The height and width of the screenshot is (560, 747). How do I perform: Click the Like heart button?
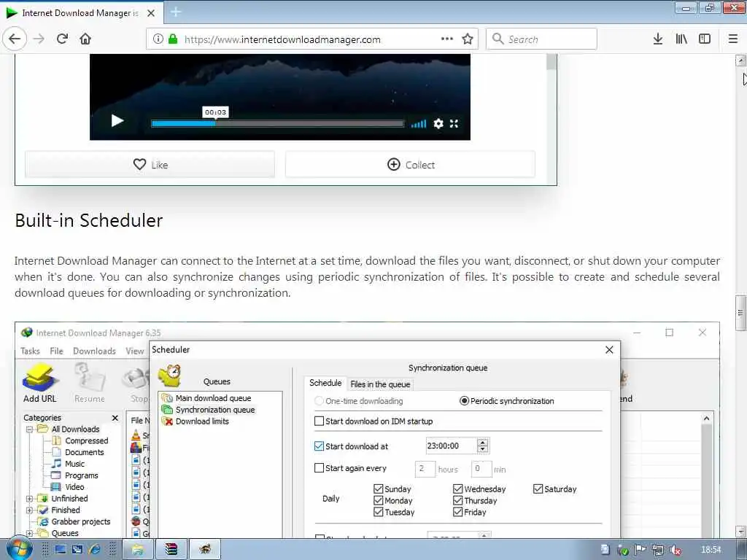[x=150, y=164]
